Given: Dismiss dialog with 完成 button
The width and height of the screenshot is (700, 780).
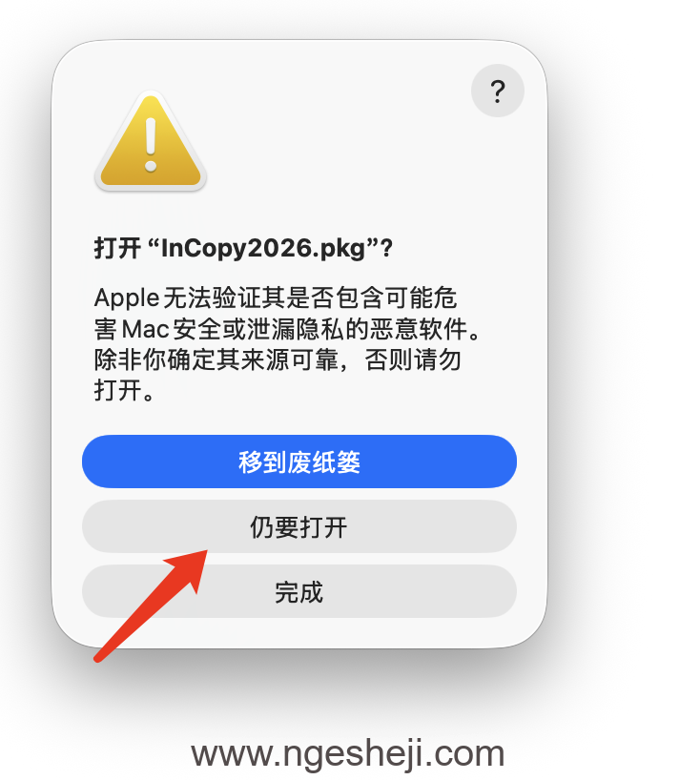Looking at the screenshot, I should (x=299, y=591).
